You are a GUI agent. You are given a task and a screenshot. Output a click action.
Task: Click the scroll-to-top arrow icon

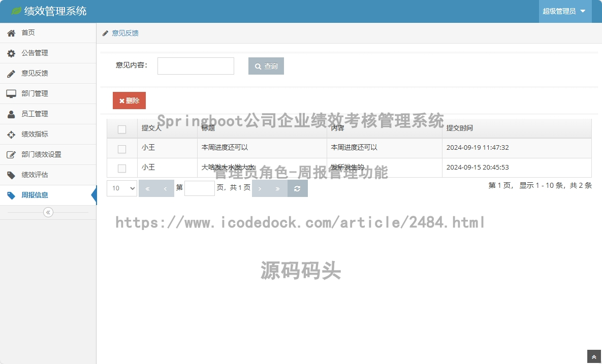594,357
